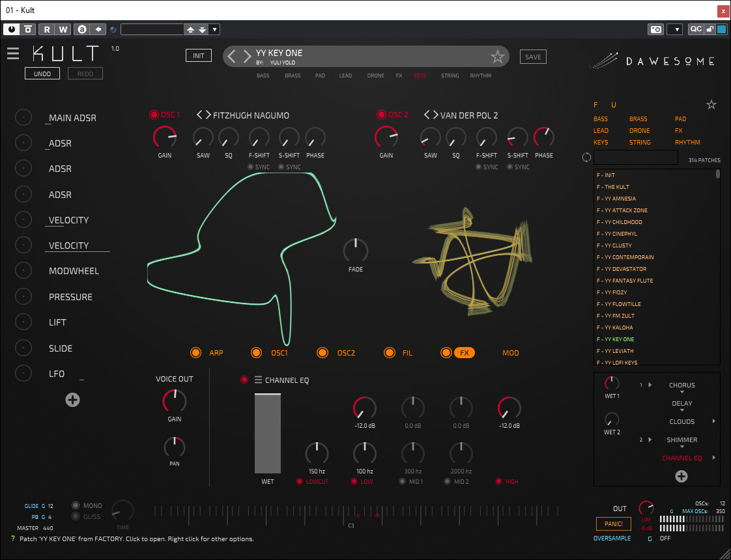Click the patch browser refresh icon

[586, 158]
